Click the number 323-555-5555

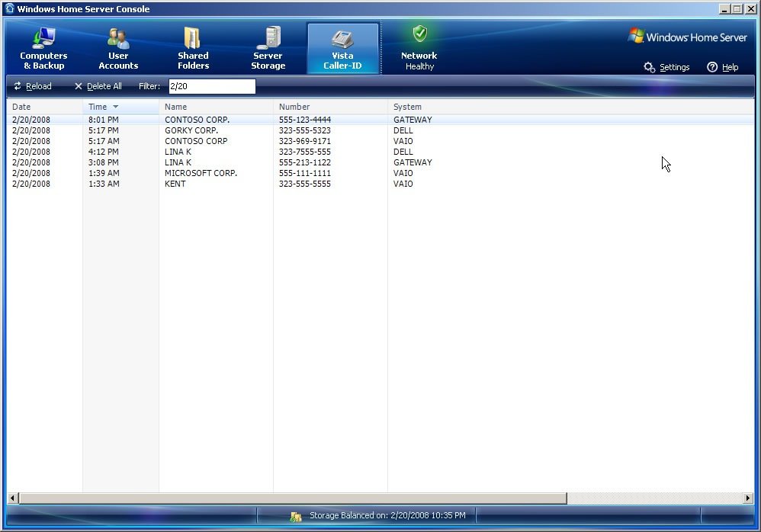(x=305, y=184)
